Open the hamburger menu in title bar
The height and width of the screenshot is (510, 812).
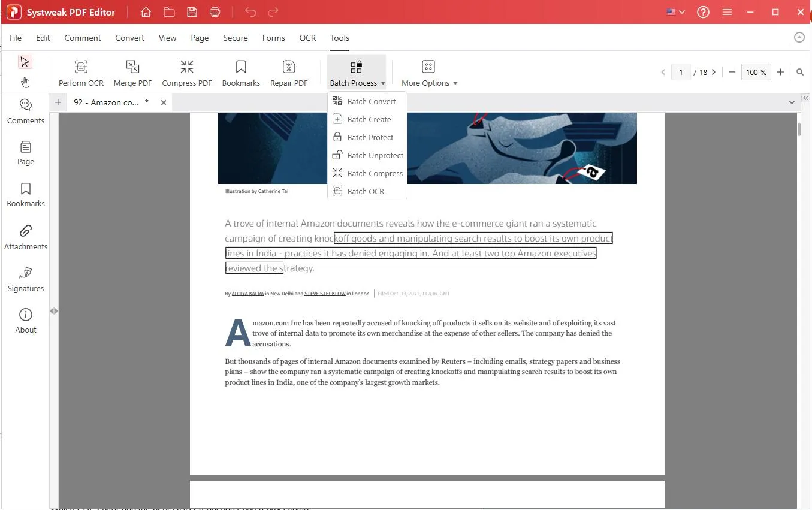[728, 12]
